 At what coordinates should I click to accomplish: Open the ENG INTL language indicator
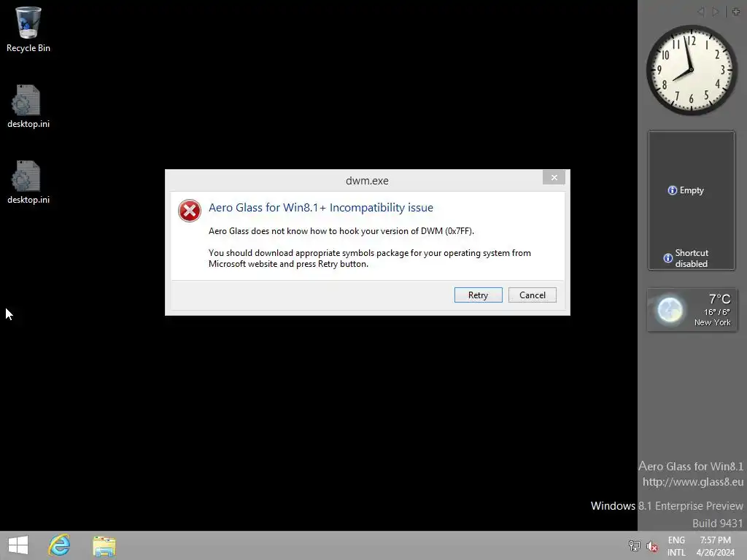pos(676,546)
